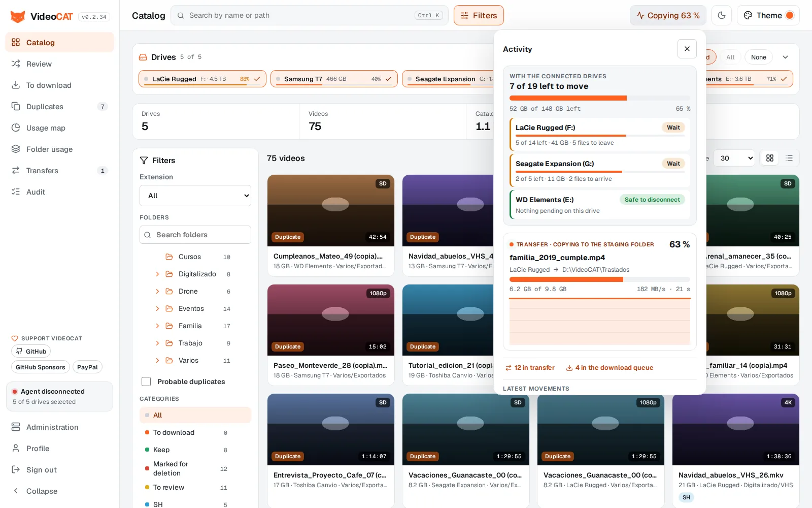This screenshot has height=508, width=812.
Task: Open the Catalog sidebar item
Action: (60, 43)
